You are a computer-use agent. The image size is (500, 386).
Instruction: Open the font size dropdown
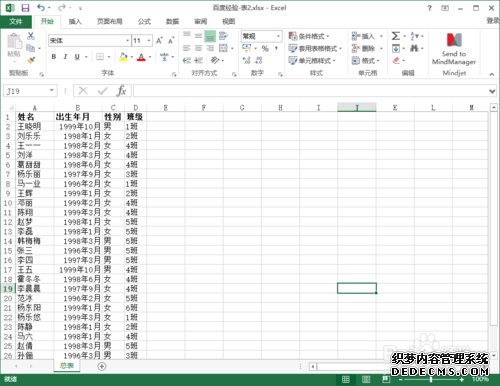click(149, 41)
